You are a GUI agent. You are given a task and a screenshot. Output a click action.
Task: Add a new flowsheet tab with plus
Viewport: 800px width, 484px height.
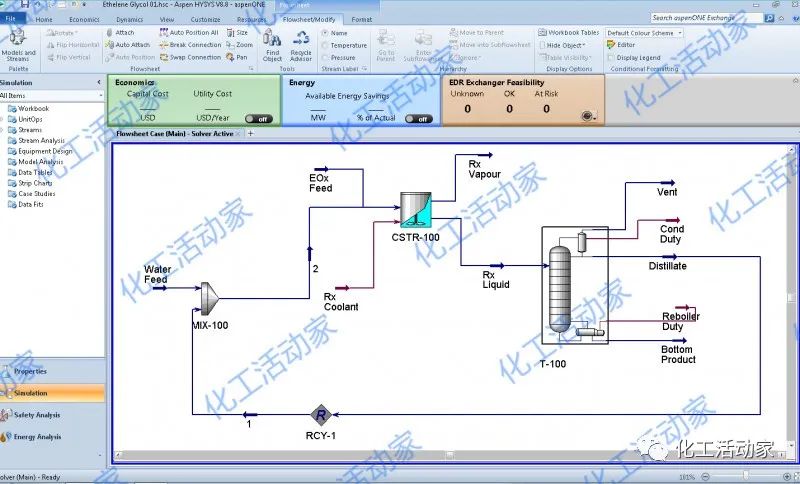pos(251,134)
